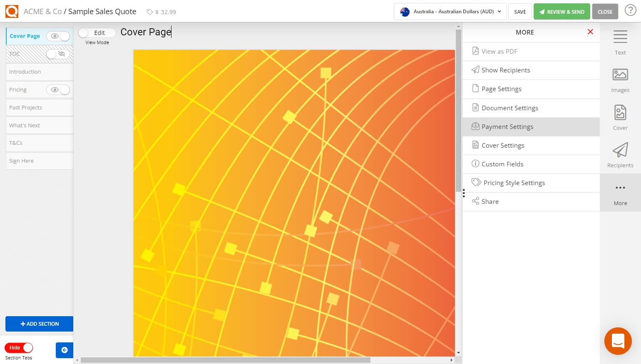Toggle Hide Section Tabs switch
The height and width of the screenshot is (364, 641).
[x=19, y=348]
